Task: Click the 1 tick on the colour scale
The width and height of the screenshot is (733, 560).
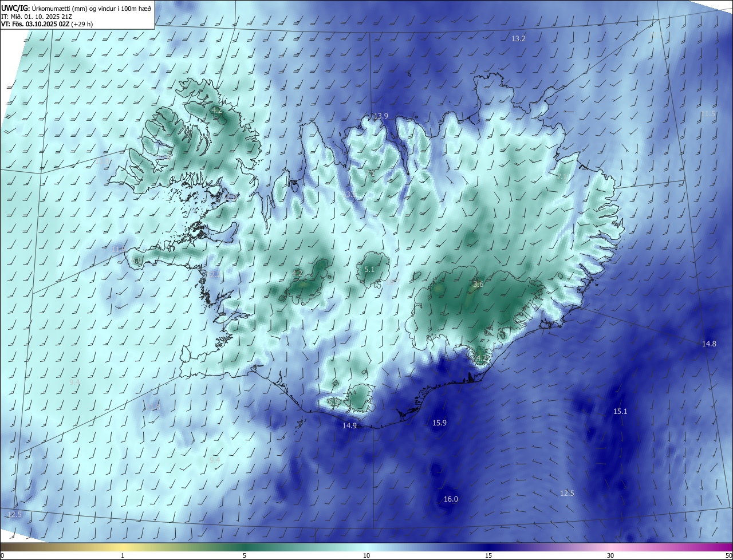Action: (123, 555)
